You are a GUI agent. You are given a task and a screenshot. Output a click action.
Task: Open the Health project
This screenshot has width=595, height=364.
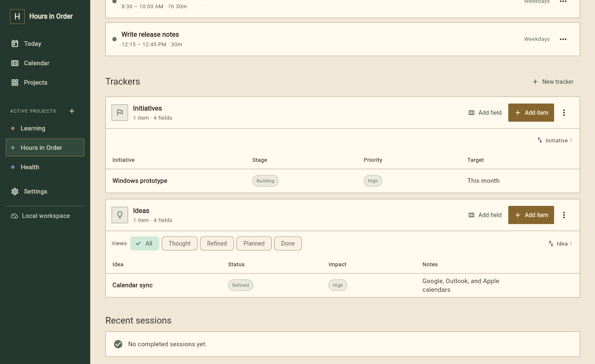coord(45,167)
